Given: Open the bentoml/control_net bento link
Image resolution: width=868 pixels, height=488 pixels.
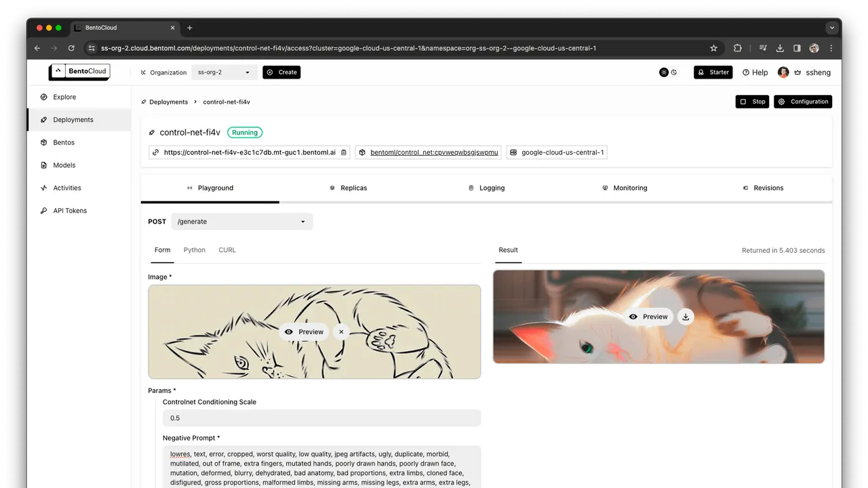Looking at the screenshot, I should pos(435,152).
